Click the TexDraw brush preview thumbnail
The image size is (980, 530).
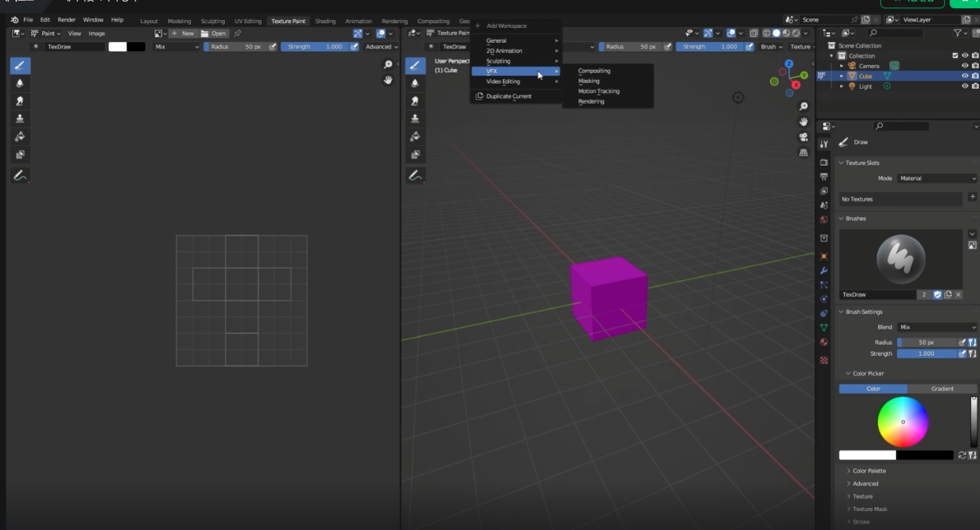click(901, 259)
